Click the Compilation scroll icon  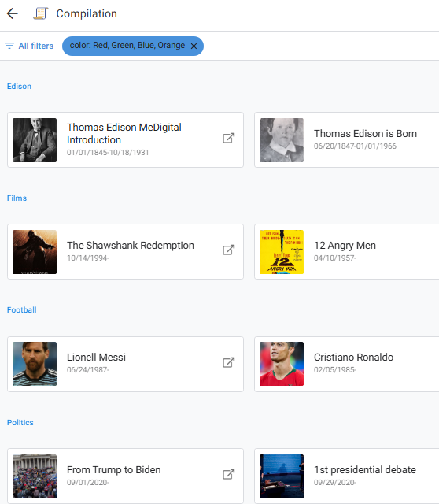41,13
